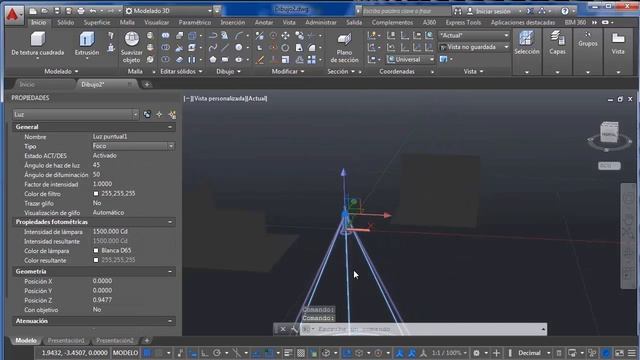Toggle grid display in status bar

(147, 353)
